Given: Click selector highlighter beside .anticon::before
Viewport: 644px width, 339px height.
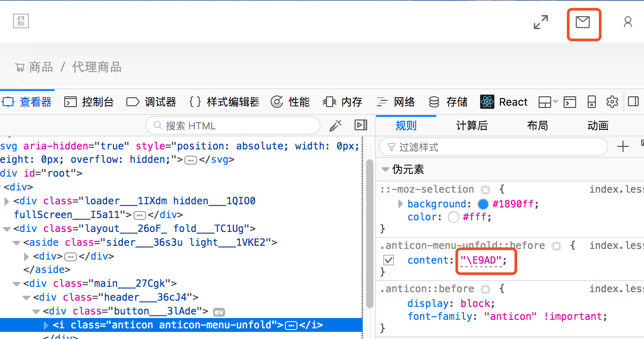Looking at the screenshot, I should [485, 289].
